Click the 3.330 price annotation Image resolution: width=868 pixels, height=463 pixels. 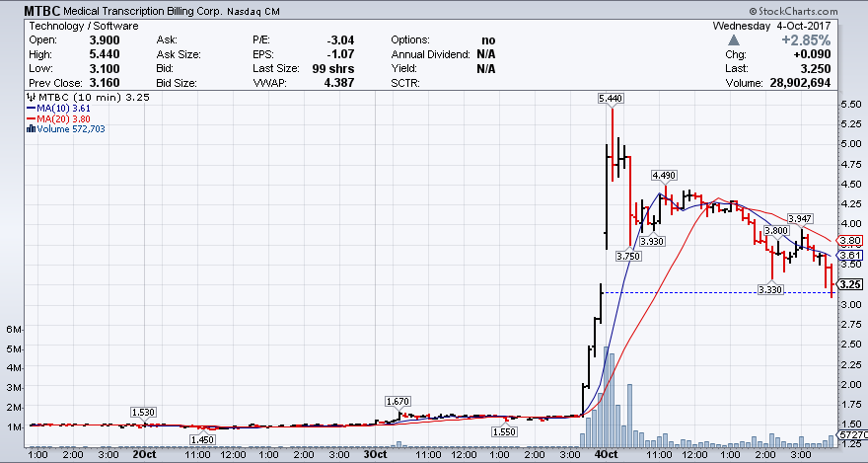click(770, 289)
